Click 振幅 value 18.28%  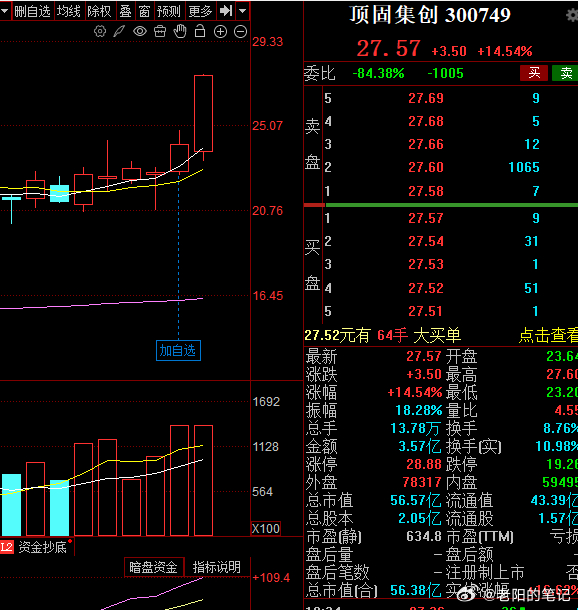click(x=419, y=410)
